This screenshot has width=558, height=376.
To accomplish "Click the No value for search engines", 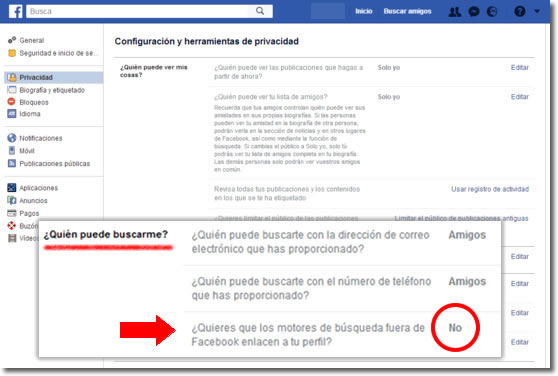I will pos(455,328).
